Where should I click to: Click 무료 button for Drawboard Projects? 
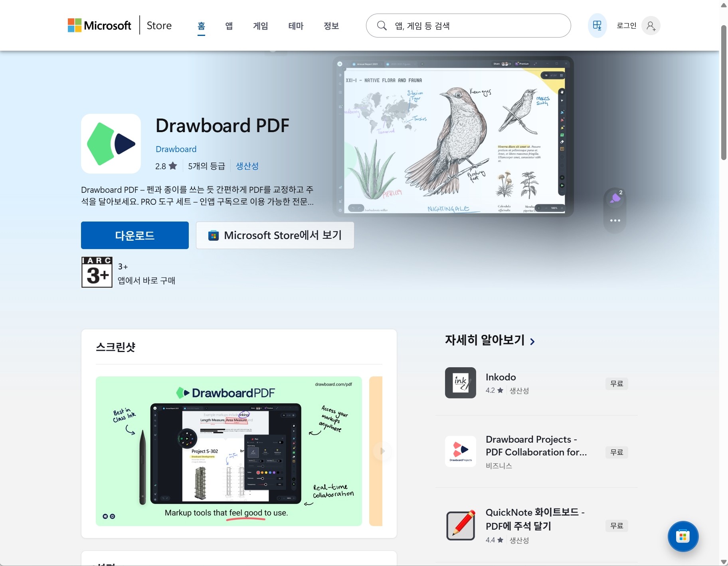tap(617, 452)
